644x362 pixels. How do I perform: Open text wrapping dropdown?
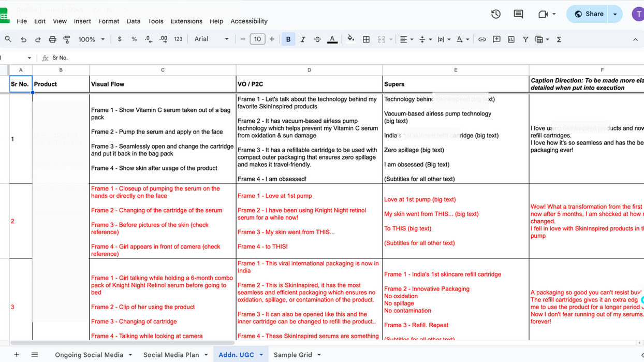[x=444, y=39]
